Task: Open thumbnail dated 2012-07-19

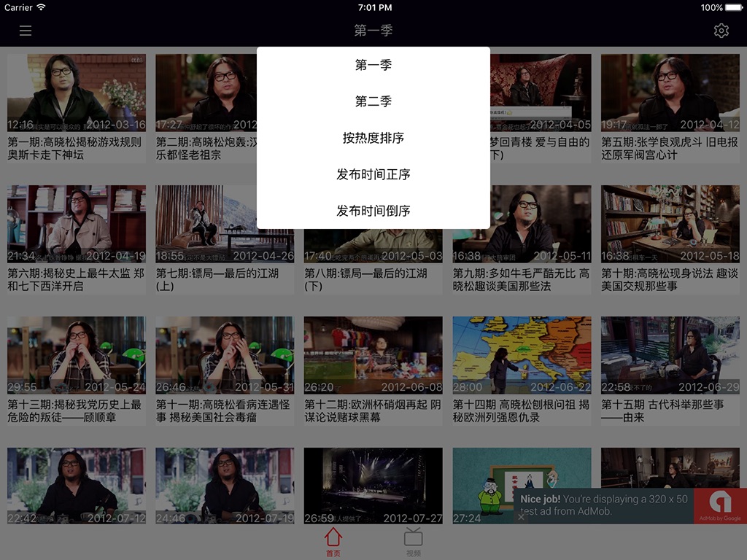Action: pyautogui.click(x=225, y=486)
